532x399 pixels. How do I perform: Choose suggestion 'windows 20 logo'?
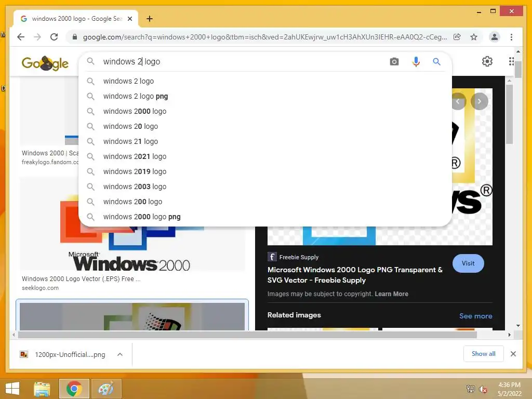click(265, 126)
